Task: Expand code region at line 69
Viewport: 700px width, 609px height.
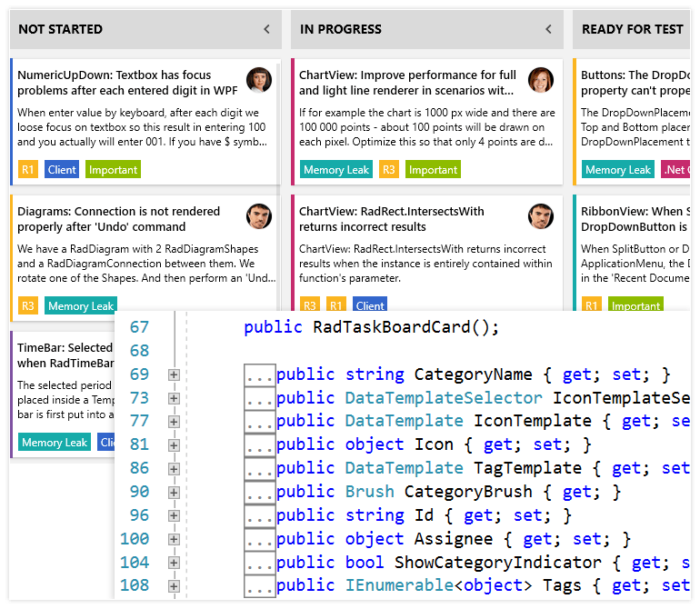Action: coord(175,375)
